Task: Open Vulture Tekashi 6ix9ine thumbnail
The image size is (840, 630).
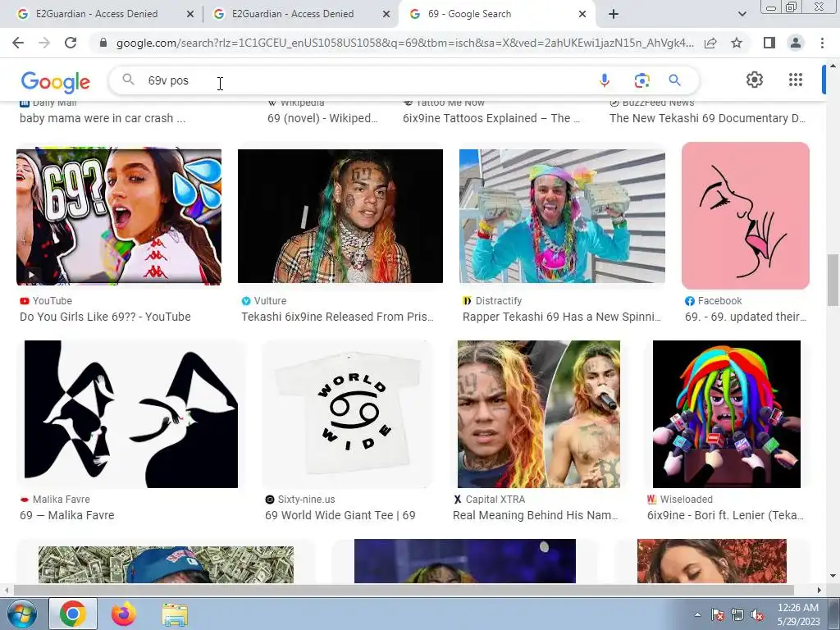Action: 340,216
